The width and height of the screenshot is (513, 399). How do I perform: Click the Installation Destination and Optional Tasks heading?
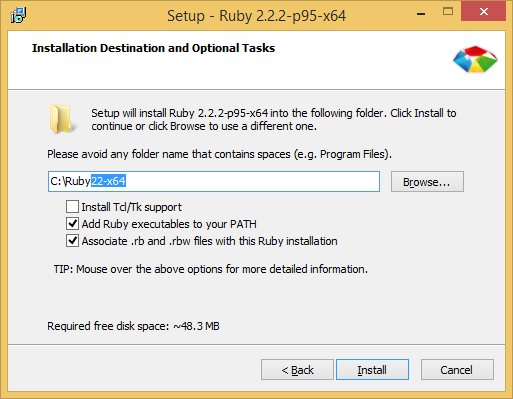(153, 48)
